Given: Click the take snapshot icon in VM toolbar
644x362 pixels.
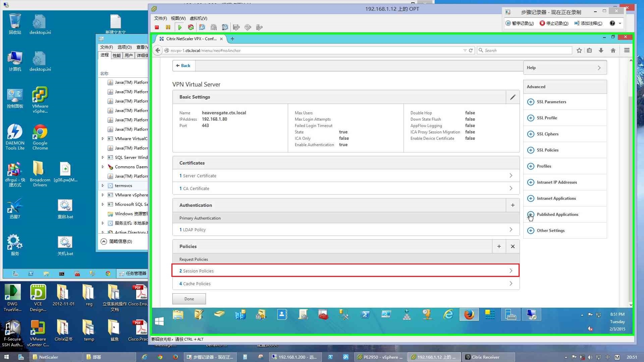Looking at the screenshot, I should click(x=202, y=27).
